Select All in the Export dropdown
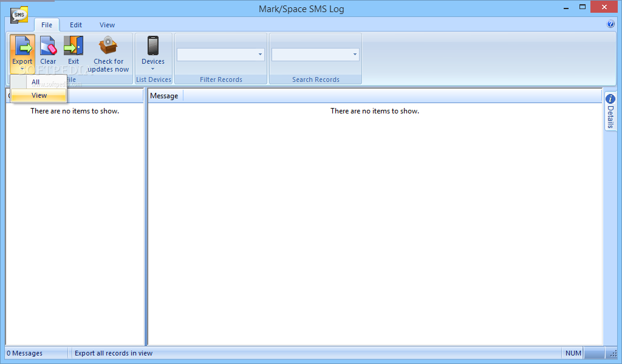 (38, 82)
